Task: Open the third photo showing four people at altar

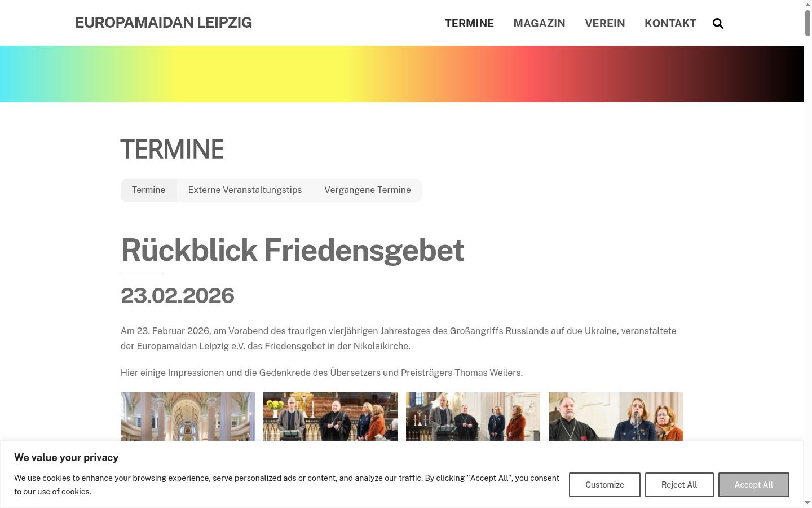Action: coord(473,417)
